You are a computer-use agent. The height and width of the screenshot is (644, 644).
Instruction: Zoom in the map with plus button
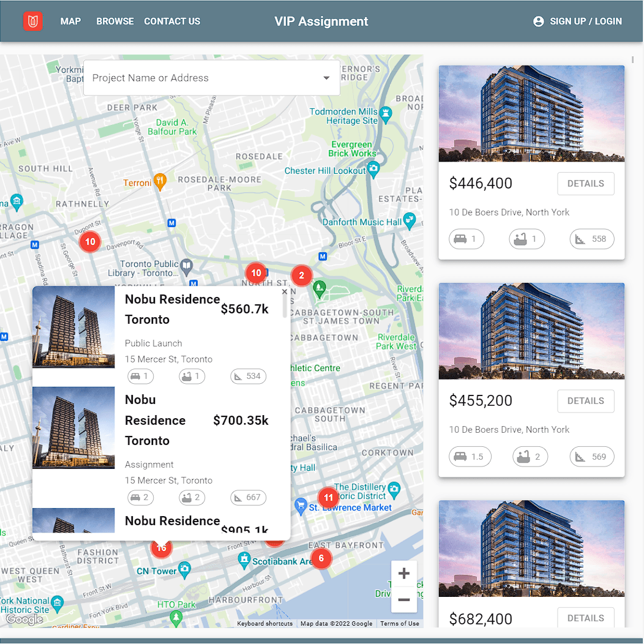[x=404, y=574]
